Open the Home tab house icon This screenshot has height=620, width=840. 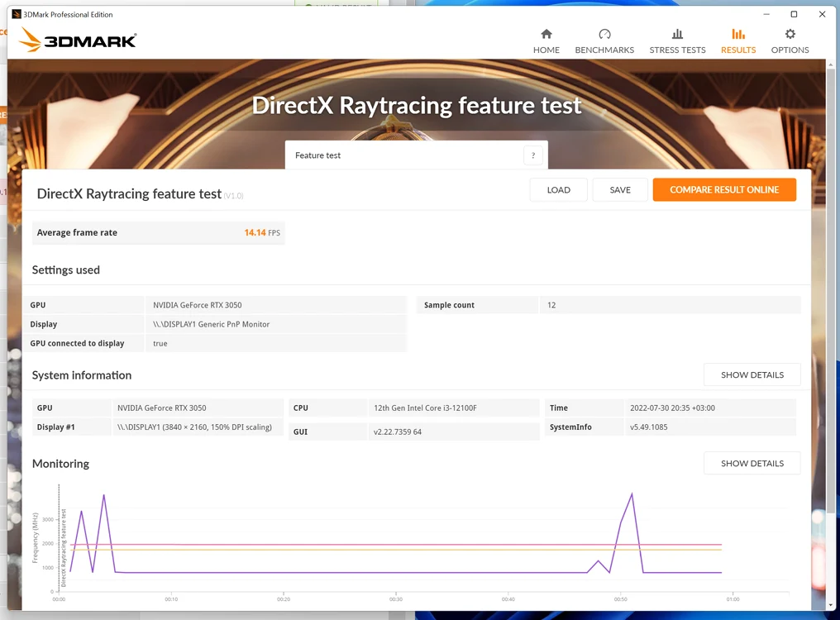pos(546,34)
